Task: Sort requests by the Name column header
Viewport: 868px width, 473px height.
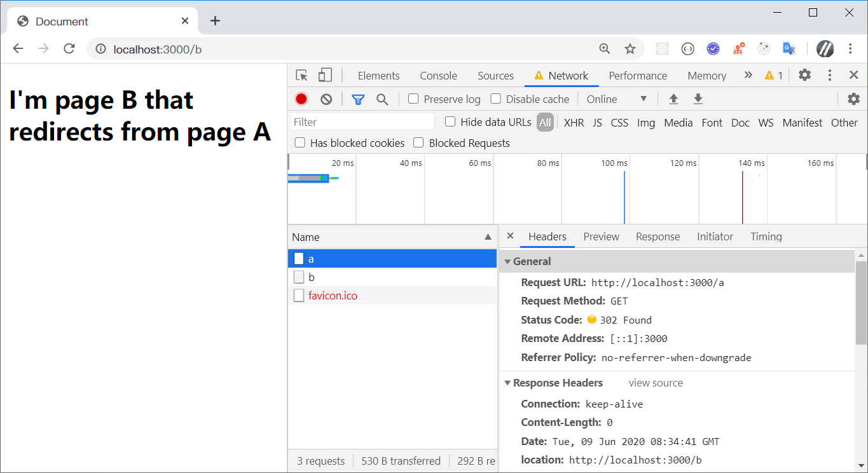Action: (x=392, y=237)
